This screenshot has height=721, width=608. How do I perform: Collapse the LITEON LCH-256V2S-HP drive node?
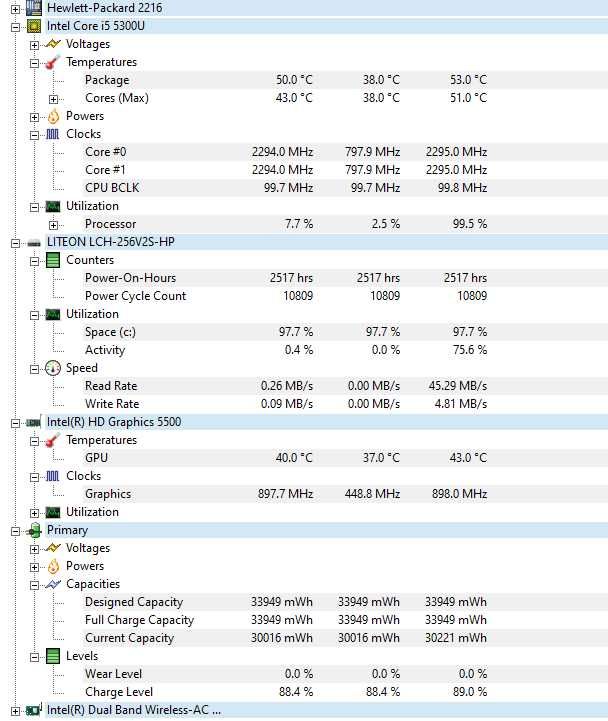(15, 243)
